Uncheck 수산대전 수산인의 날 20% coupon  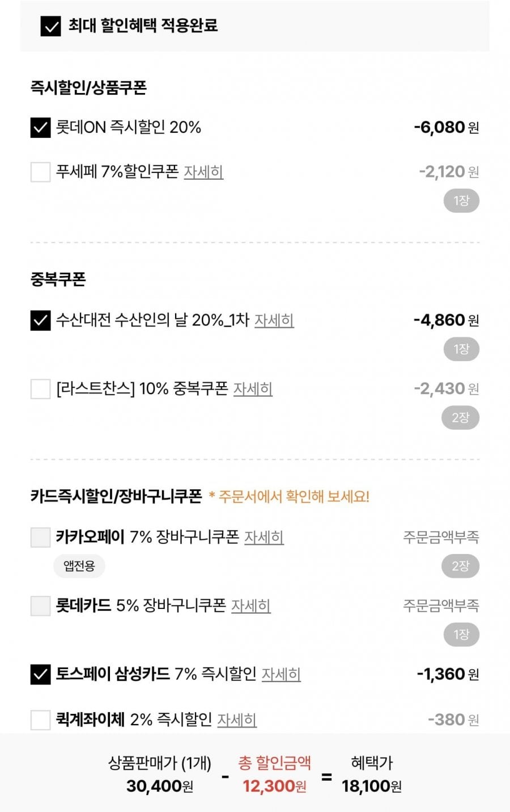(40, 320)
